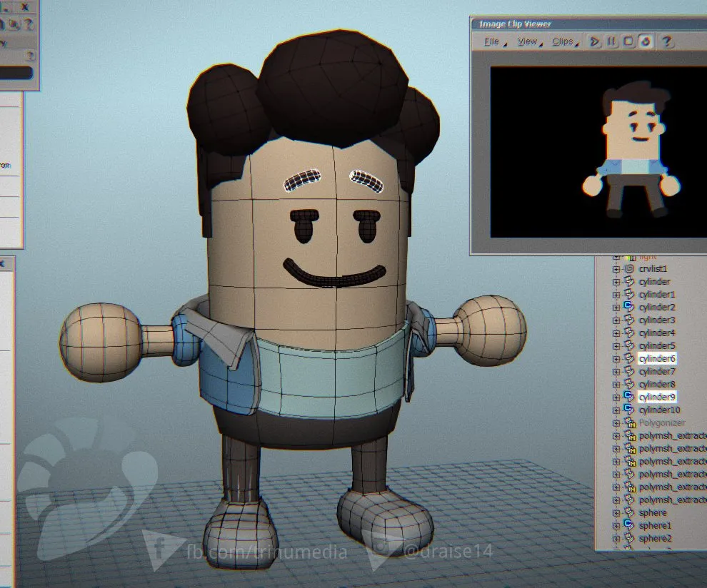Image resolution: width=707 pixels, height=588 pixels.
Task: Stop playback in Image Clip Viewer
Action: (x=628, y=41)
